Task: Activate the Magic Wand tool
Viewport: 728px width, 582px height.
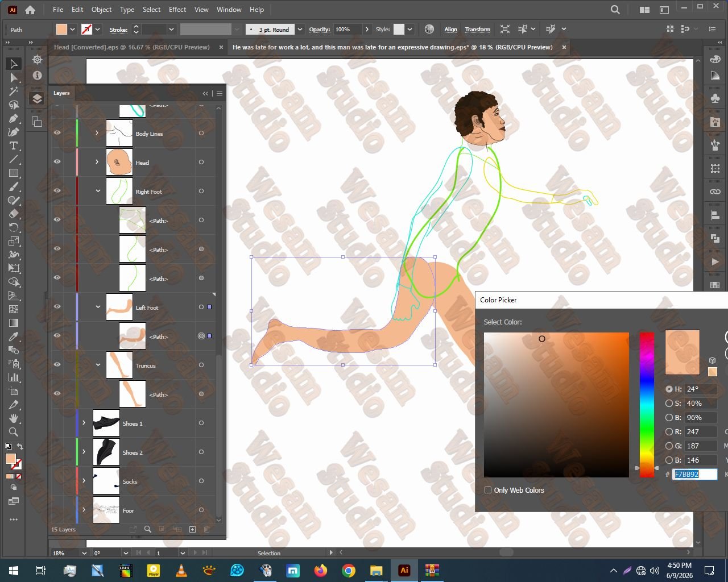Action: pyautogui.click(x=14, y=91)
